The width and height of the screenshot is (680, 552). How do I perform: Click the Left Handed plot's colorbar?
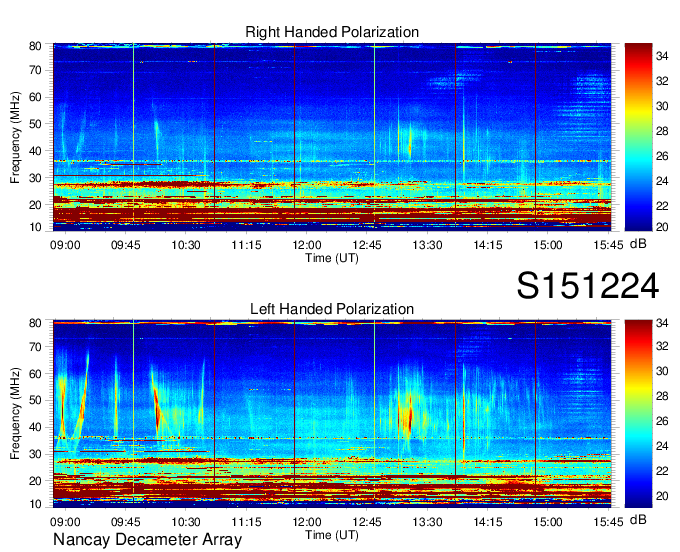(x=638, y=414)
